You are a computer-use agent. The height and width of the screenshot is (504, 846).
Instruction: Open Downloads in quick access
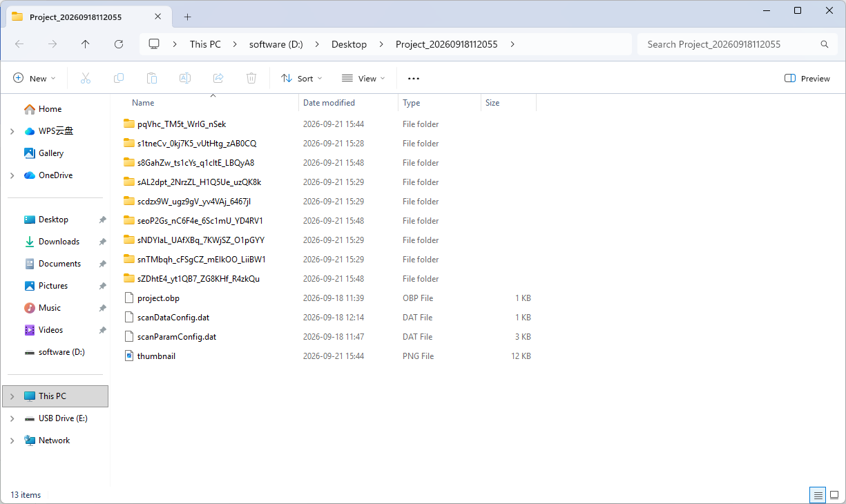point(59,242)
